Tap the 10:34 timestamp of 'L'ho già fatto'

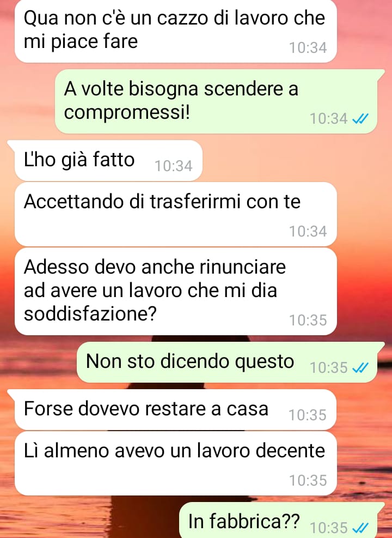pyautogui.click(x=173, y=166)
